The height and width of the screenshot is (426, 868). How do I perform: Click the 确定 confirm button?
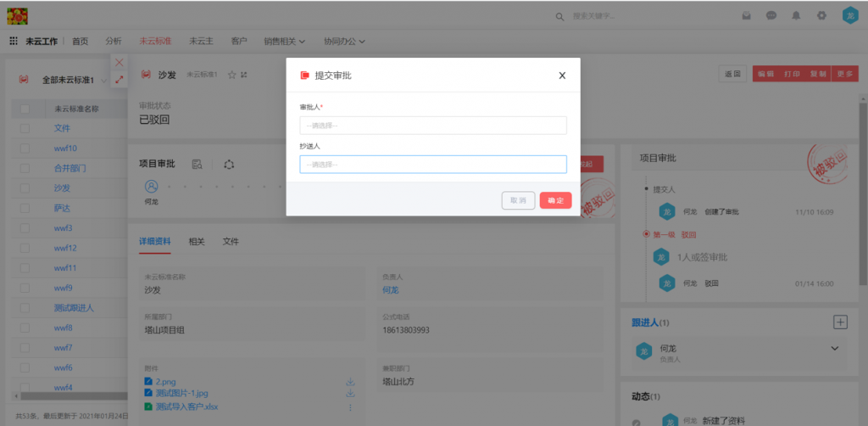[x=555, y=201]
